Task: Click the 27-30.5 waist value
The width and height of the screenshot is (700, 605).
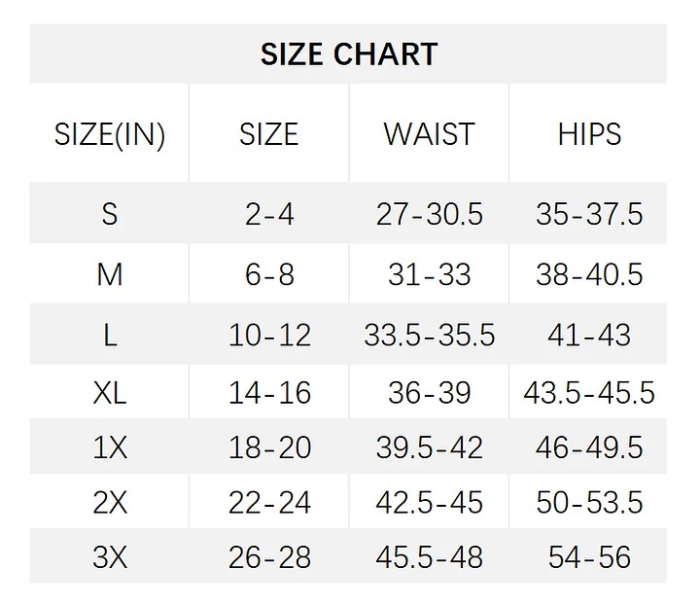Action: (429, 214)
